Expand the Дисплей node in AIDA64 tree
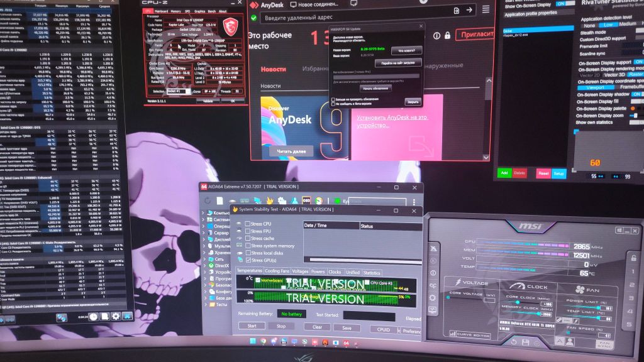The height and width of the screenshot is (362, 644). tap(204, 239)
